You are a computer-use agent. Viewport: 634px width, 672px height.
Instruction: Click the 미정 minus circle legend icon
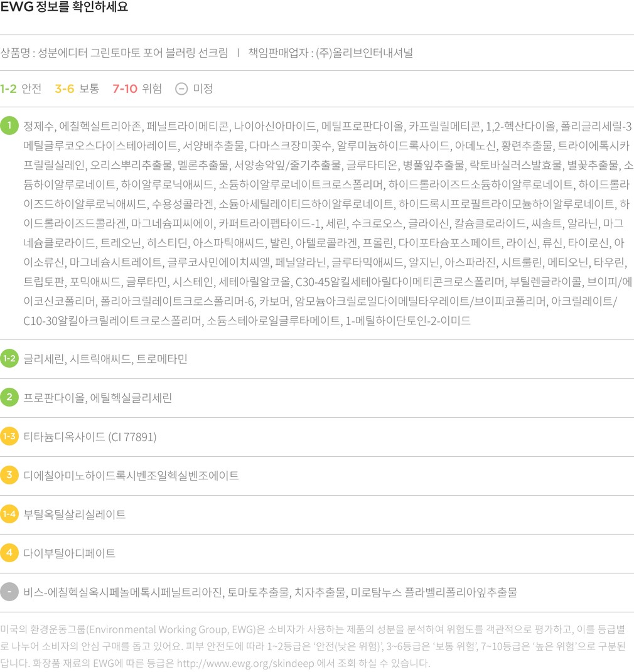pyautogui.click(x=181, y=88)
